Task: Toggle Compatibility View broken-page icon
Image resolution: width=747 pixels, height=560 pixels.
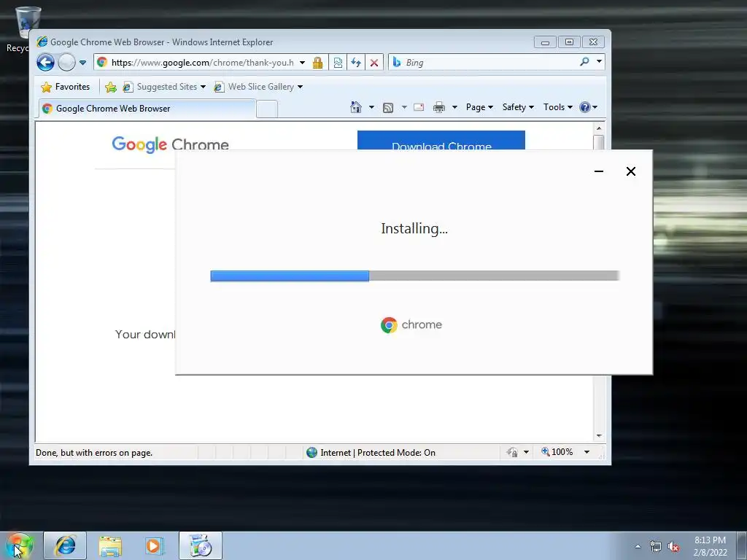Action: pyautogui.click(x=338, y=63)
